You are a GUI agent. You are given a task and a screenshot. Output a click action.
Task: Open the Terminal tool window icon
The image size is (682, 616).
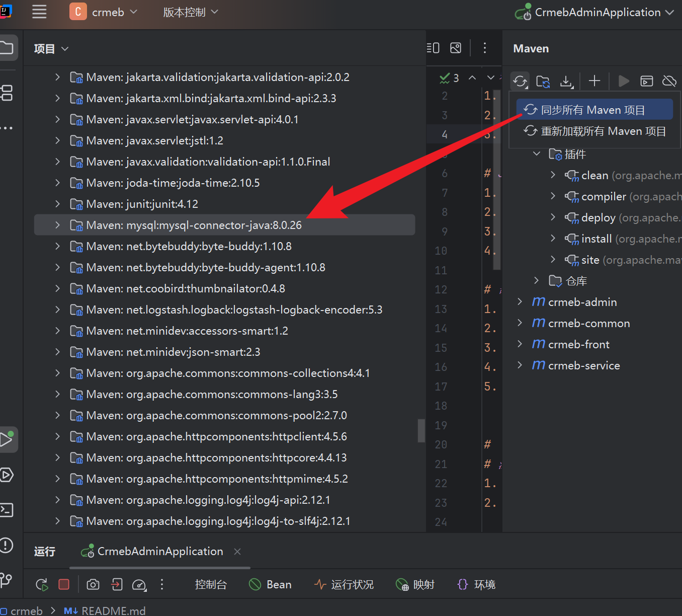[7, 510]
